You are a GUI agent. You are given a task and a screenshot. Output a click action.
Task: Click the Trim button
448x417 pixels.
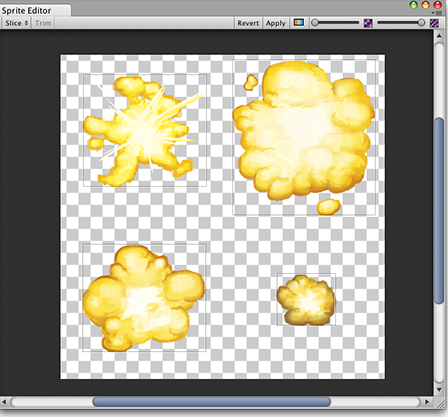[x=43, y=23]
